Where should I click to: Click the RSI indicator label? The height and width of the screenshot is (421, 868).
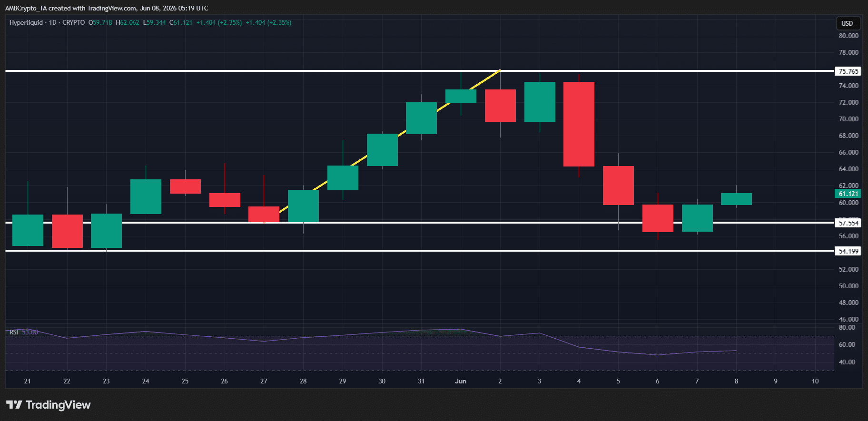pos(14,332)
